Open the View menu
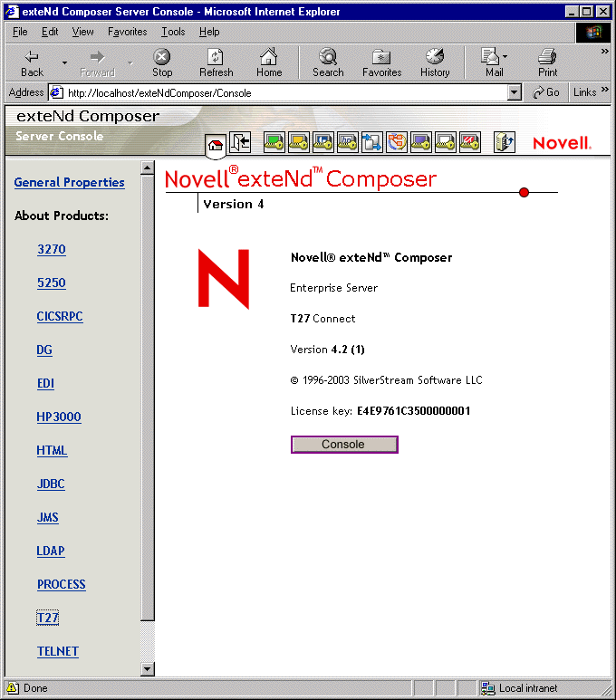 tap(83, 32)
